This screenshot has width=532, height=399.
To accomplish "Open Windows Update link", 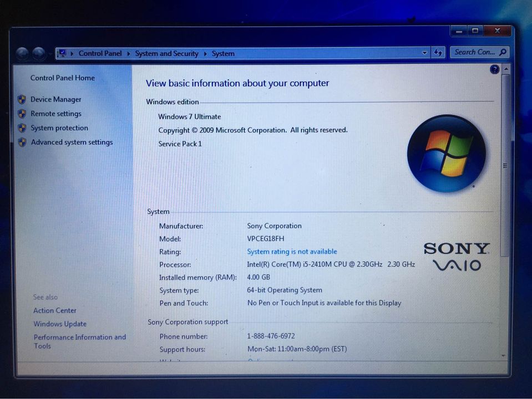I will click(x=60, y=324).
